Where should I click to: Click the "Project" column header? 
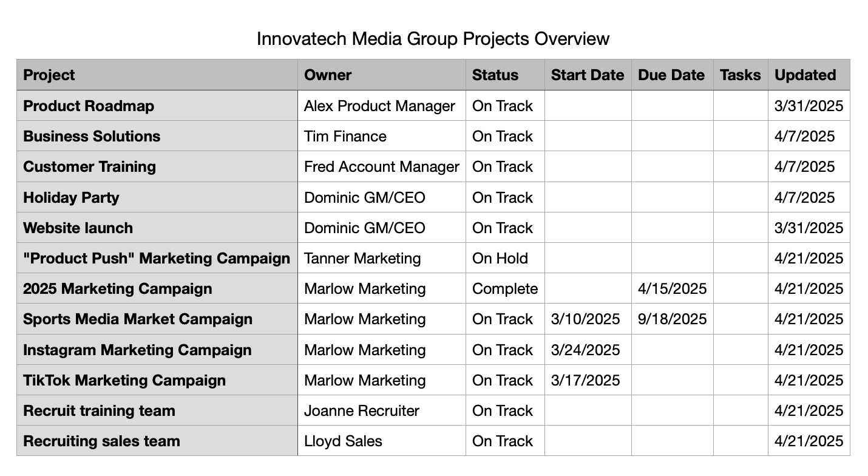click(49, 75)
